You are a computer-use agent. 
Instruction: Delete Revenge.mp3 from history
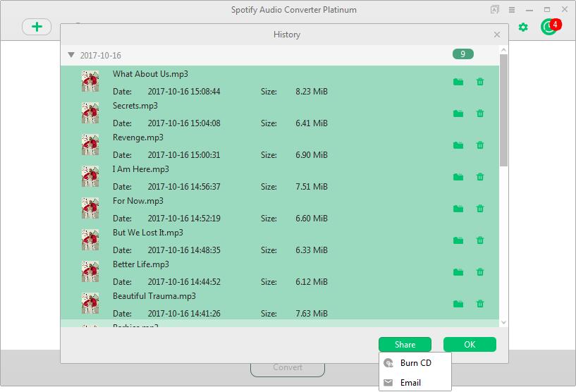pyautogui.click(x=479, y=145)
